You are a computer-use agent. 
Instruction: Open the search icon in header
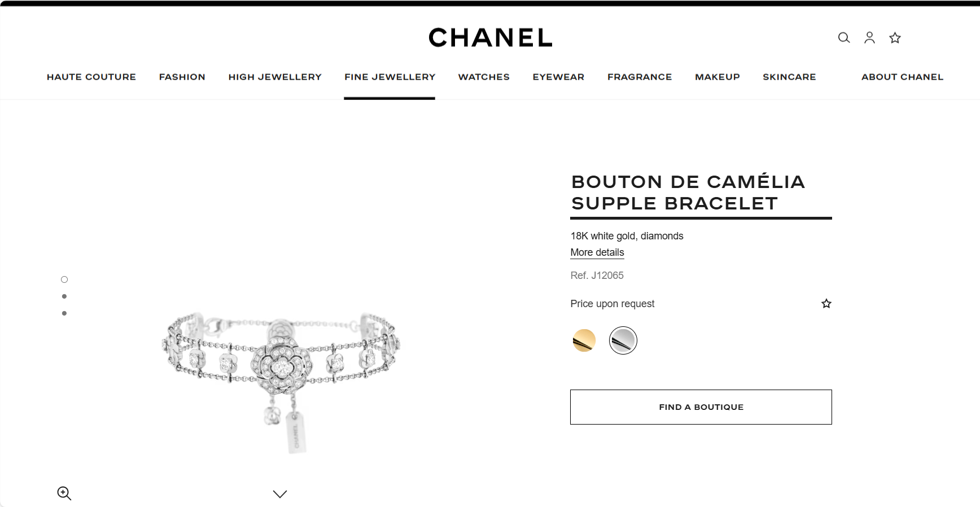coord(844,38)
